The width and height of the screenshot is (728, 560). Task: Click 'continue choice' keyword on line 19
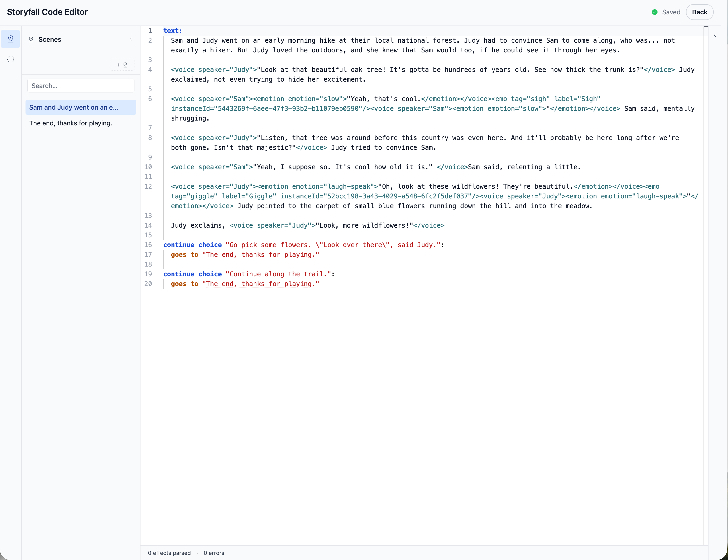pos(192,274)
